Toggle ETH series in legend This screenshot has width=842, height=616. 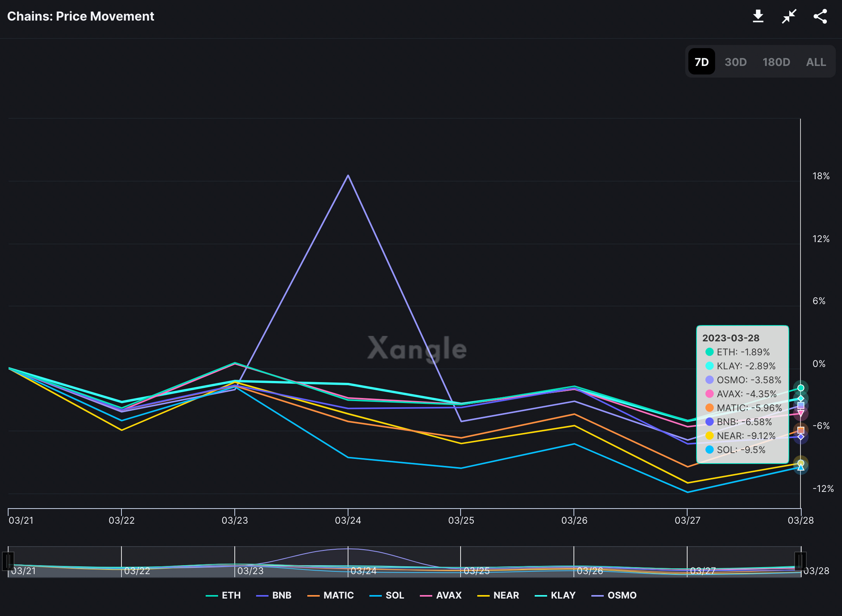pyautogui.click(x=223, y=595)
